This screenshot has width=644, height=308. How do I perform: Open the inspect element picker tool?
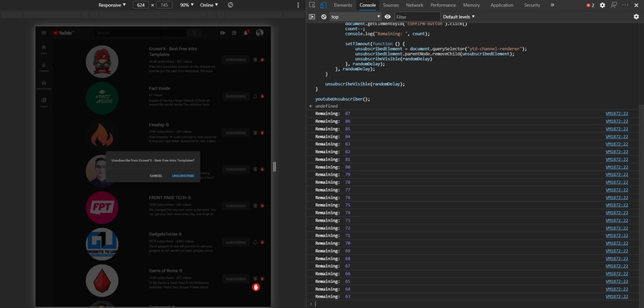312,5
